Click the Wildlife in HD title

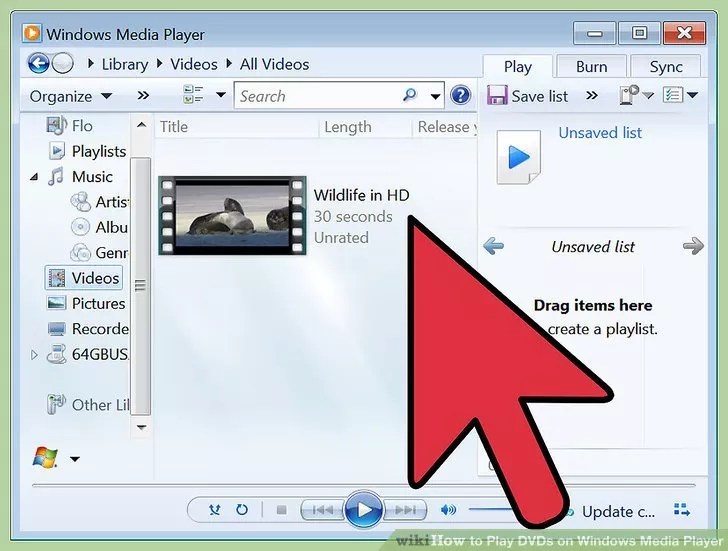(x=361, y=195)
